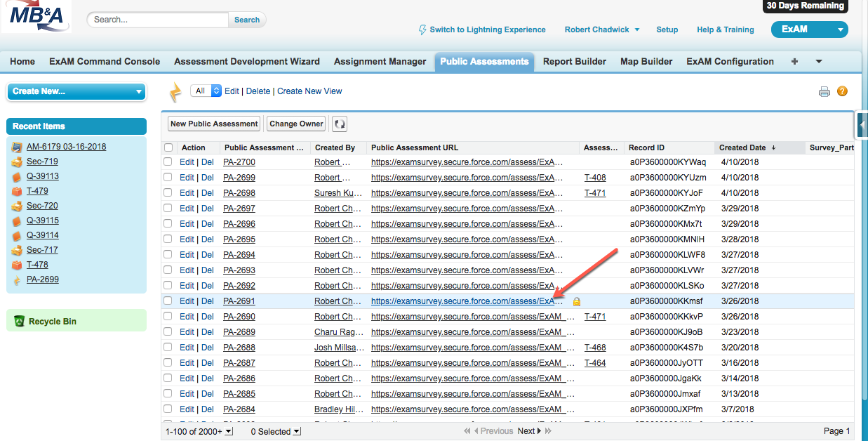Click the Sec-719 recent item icon
Image resolution: width=868 pixels, height=441 pixels.
click(17, 162)
